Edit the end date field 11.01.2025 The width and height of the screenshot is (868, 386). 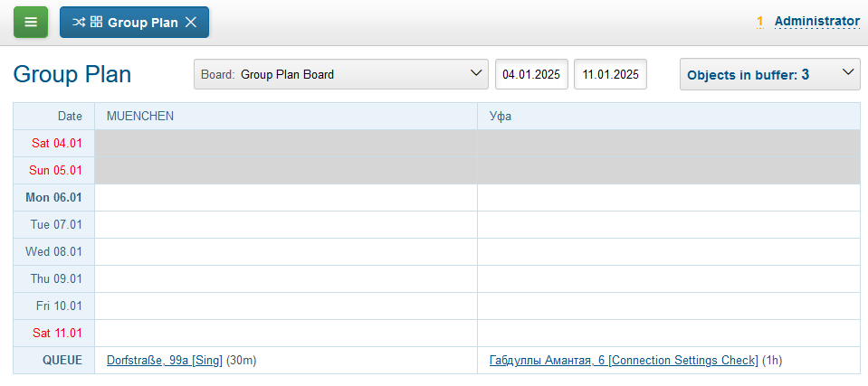click(x=611, y=74)
